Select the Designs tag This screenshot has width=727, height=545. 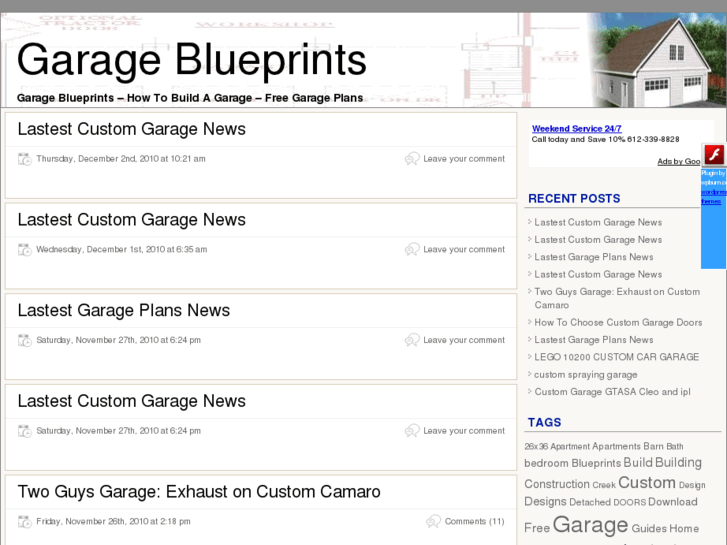point(545,501)
